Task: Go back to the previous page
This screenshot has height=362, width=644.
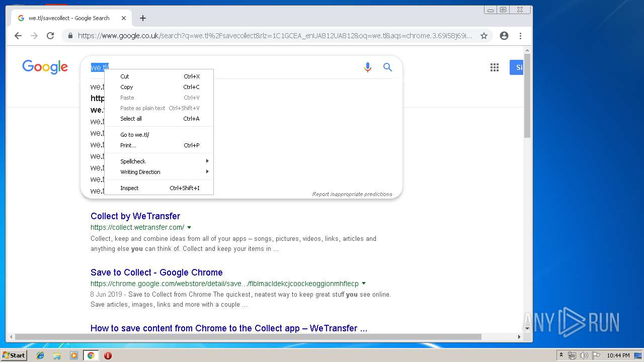Action: (18, 36)
